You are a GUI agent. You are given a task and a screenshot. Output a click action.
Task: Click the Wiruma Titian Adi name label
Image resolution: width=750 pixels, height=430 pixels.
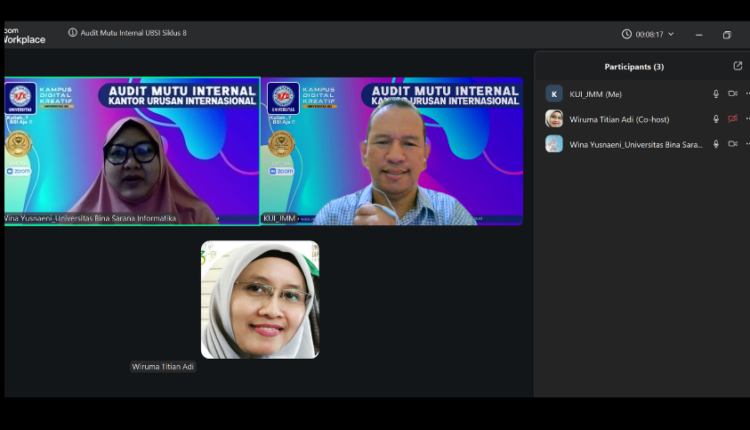(x=163, y=366)
